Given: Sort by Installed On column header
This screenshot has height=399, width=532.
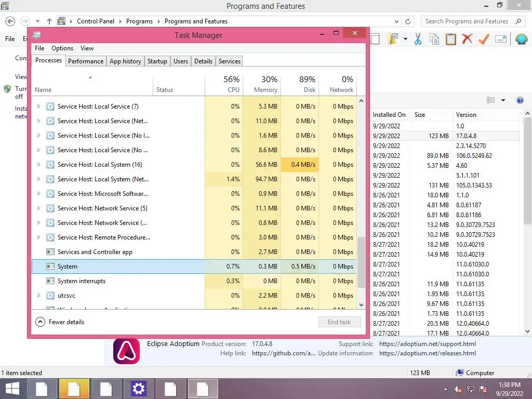Looking at the screenshot, I should pyautogui.click(x=390, y=115).
